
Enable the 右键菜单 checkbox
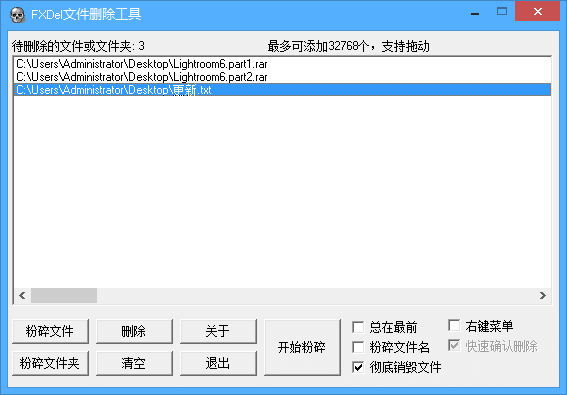454,325
